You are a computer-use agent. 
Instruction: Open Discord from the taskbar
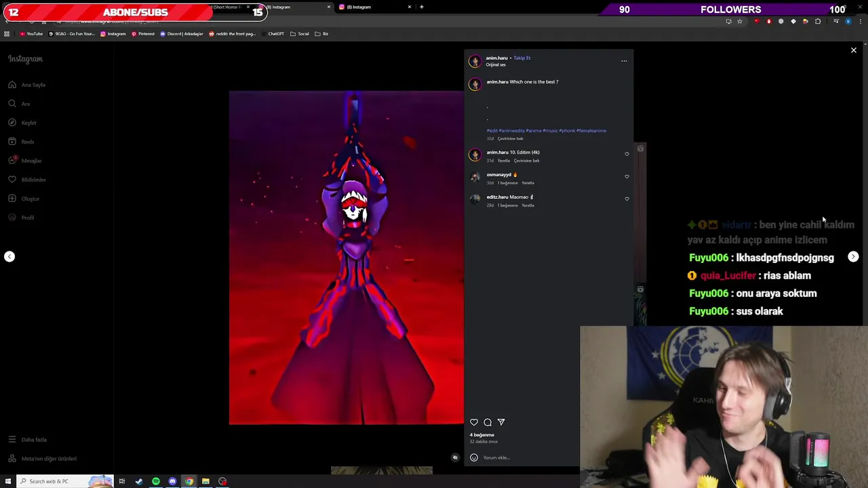click(x=172, y=481)
